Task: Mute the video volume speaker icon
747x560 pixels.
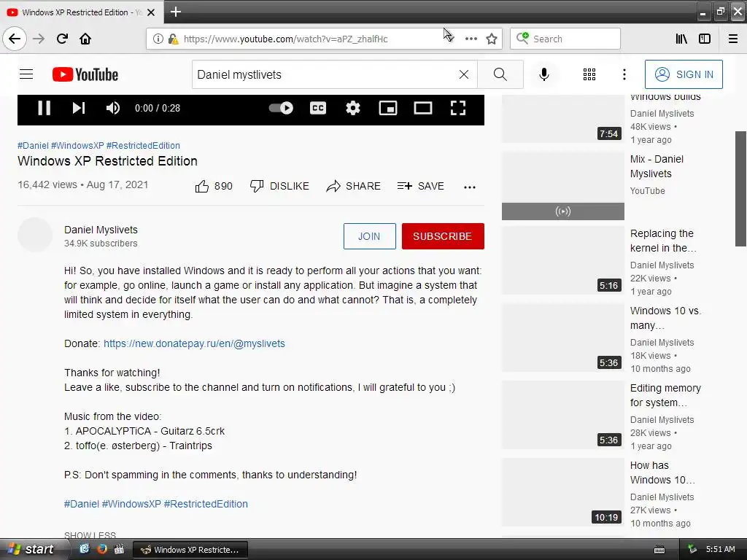Action: click(112, 108)
